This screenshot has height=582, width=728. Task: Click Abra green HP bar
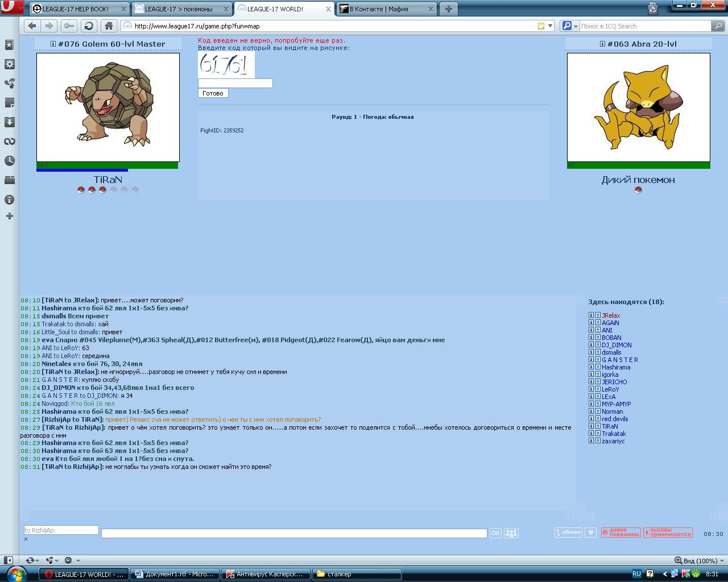point(638,165)
